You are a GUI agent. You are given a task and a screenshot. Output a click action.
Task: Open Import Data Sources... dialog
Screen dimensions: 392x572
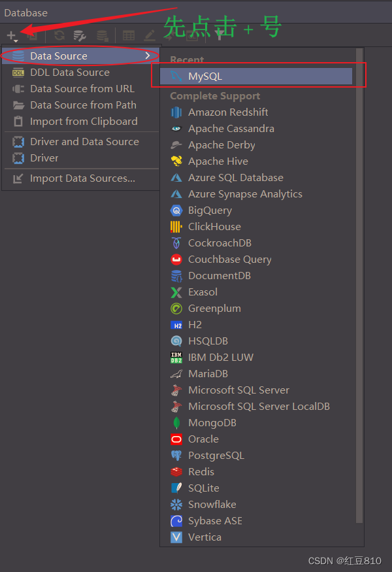click(x=80, y=178)
